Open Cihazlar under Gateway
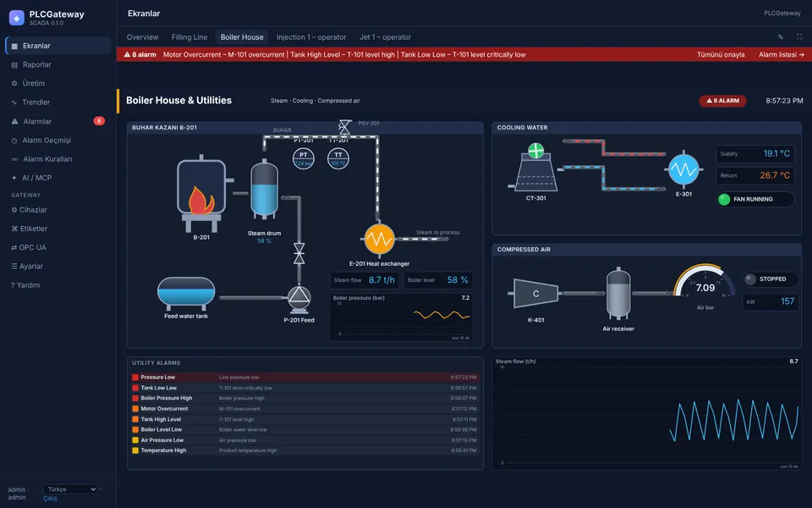812x508 pixels. click(x=58, y=210)
